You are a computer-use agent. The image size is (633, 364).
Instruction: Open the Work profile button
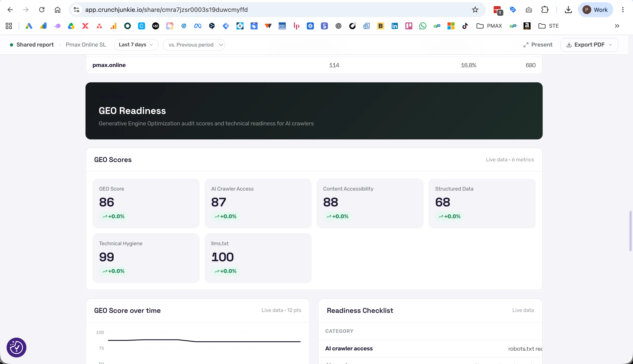click(595, 10)
